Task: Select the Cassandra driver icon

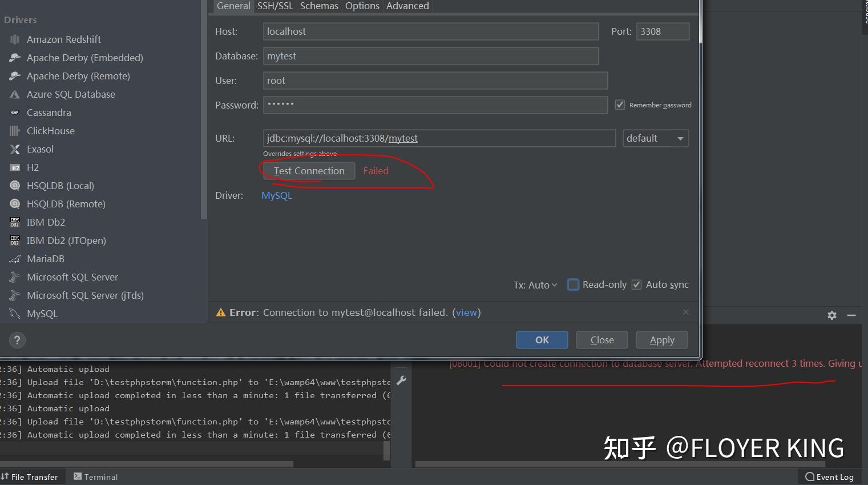Action: pos(15,113)
